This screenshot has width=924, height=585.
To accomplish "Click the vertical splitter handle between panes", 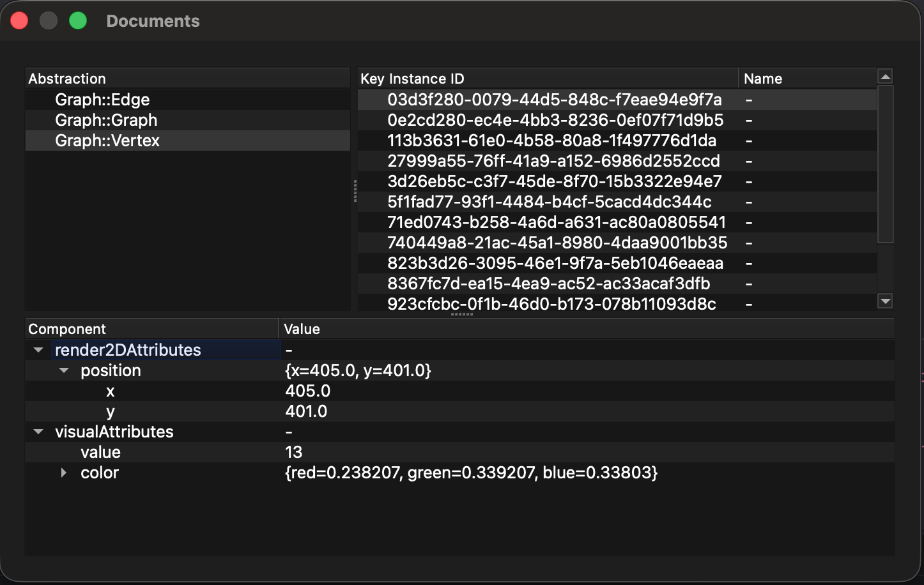I will (355, 191).
